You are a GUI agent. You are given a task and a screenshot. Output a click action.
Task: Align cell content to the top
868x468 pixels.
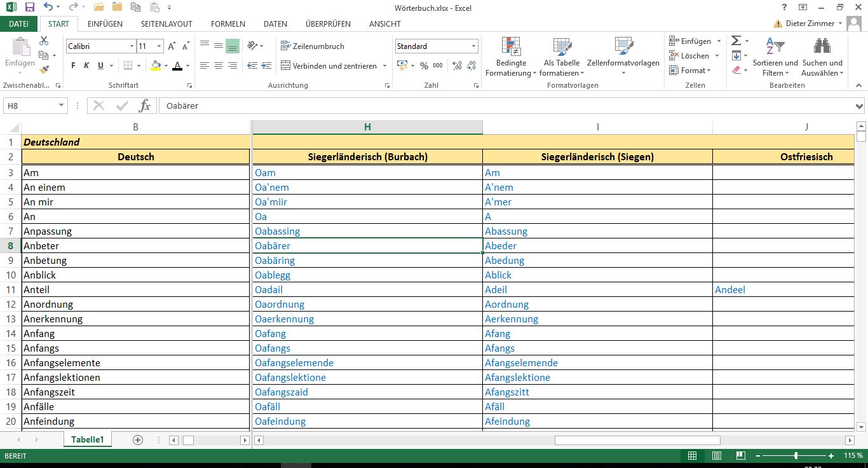[x=204, y=46]
